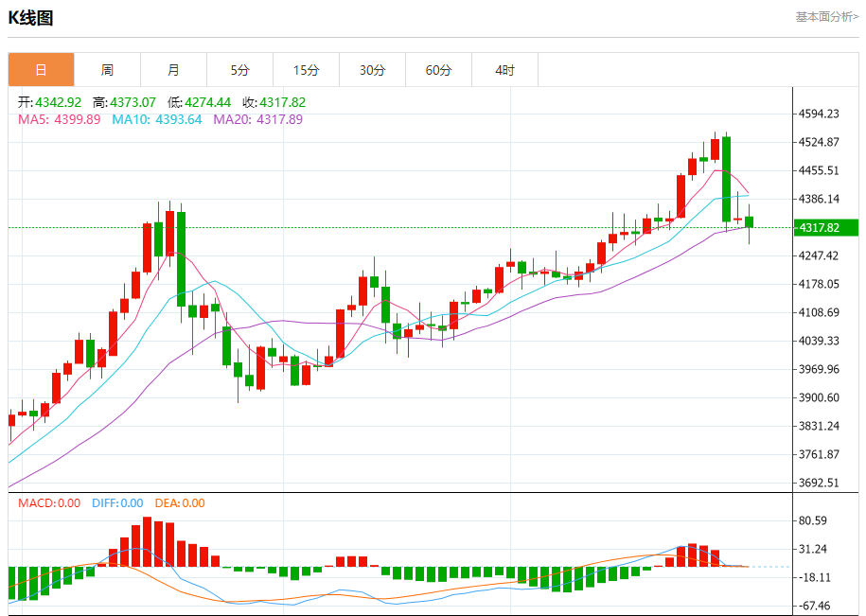Screen dimensions: 866x616
Task: Click the 收:4317.82 closing price text
Action: tap(274, 102)
